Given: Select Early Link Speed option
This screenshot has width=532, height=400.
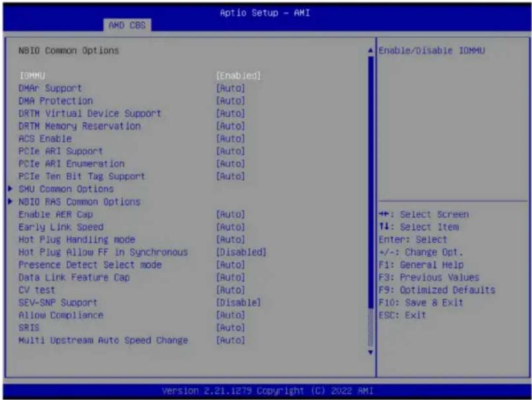Looking at the screenshot, I should [x=61, y=227].
